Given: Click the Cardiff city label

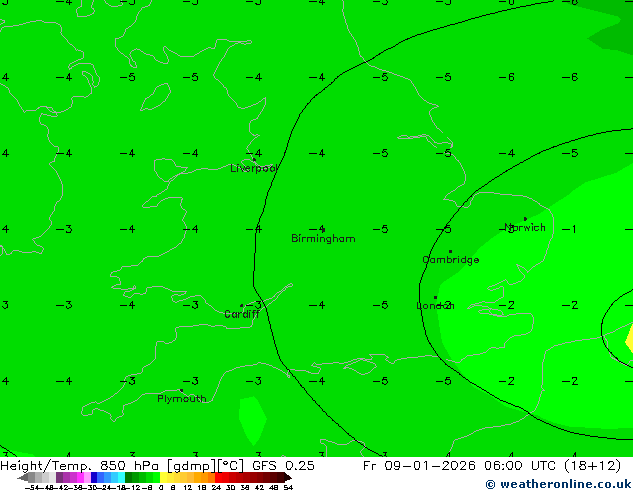Looking at the screenshot, I should [242, 314].
